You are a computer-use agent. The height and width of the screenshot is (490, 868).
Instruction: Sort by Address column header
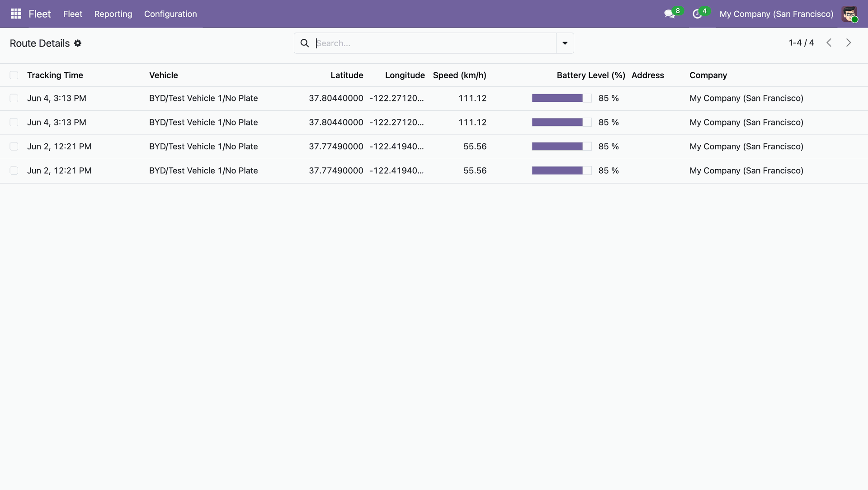648,75
